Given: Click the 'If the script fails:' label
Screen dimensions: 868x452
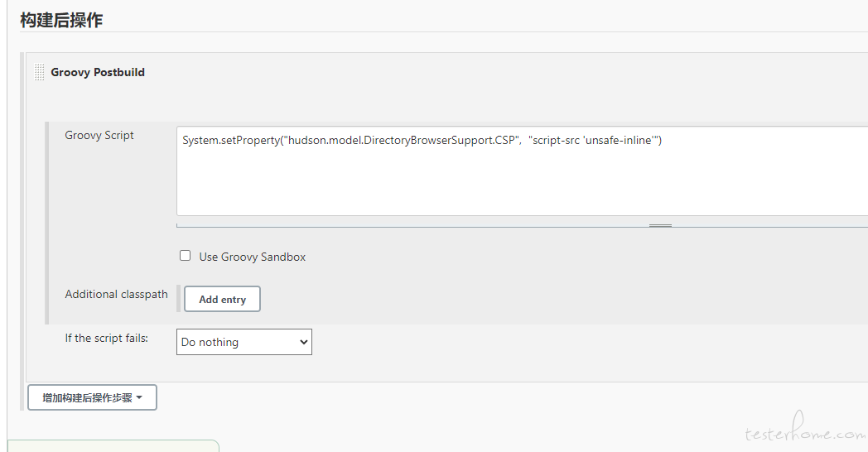Looking at the screenshot, I should point(106,338).
